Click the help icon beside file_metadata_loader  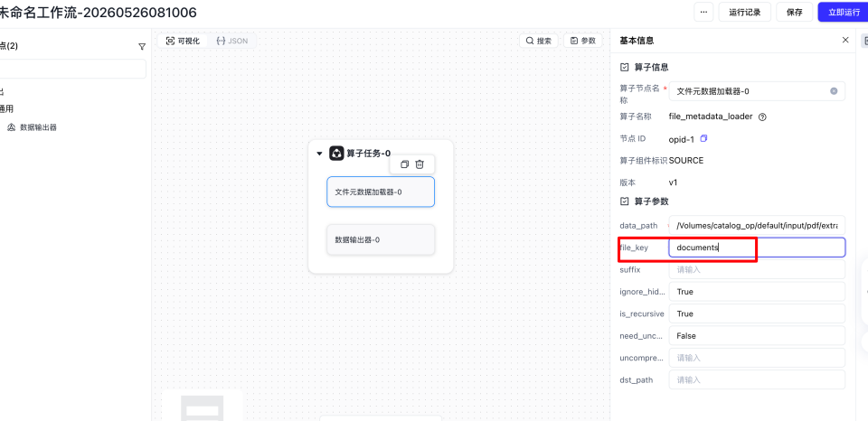point(762,117)
